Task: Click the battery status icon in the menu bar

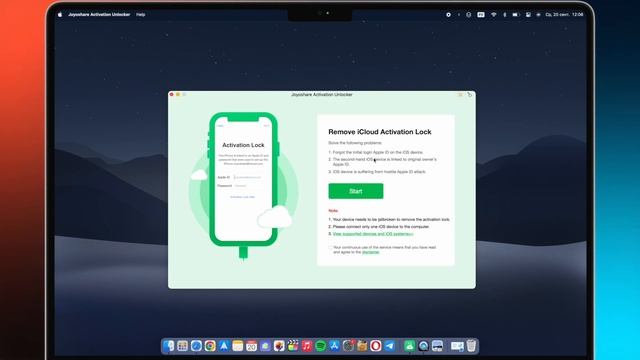Action: (516, 15)
